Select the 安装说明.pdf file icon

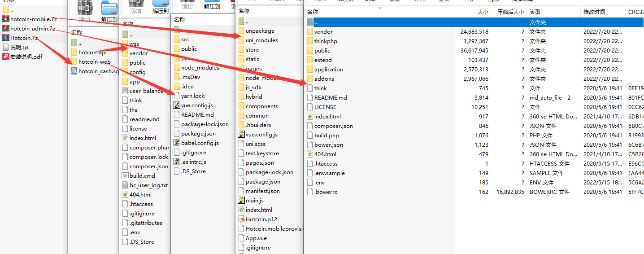[x=6, y=57]
